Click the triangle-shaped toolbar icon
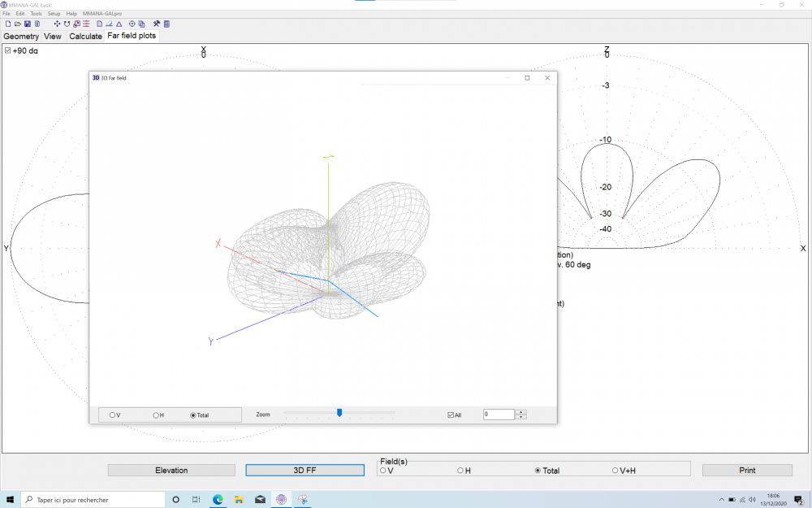This screenshot has height=508, width=812. [x=119, y=24]
